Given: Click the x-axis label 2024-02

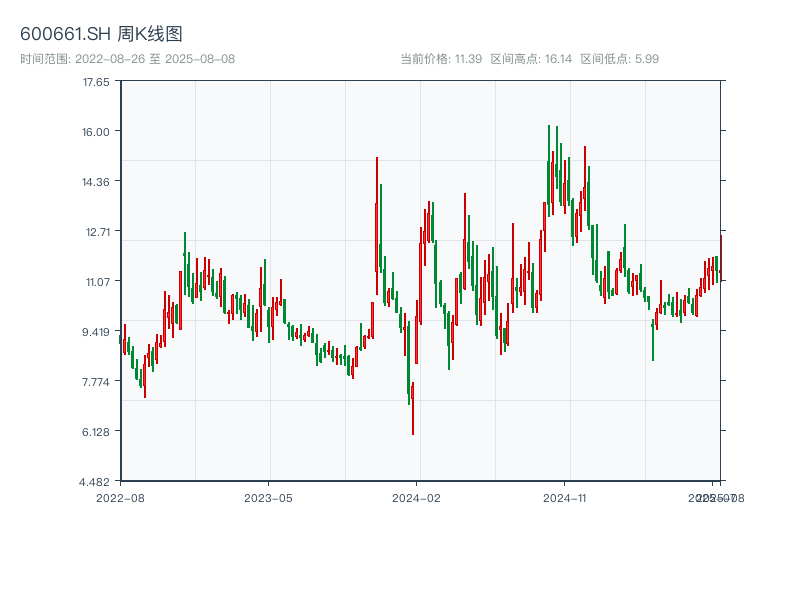Looking at the screenshot, I should click(416, 498).
